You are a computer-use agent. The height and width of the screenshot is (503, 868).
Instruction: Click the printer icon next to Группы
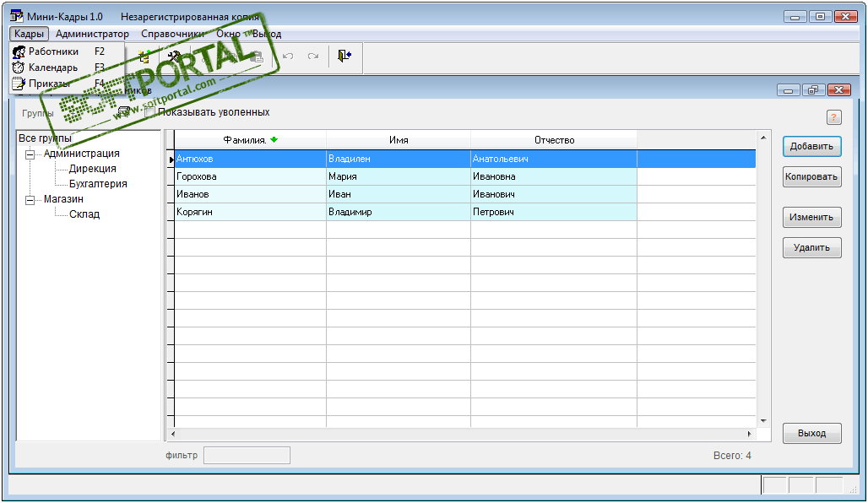point(125,112)
